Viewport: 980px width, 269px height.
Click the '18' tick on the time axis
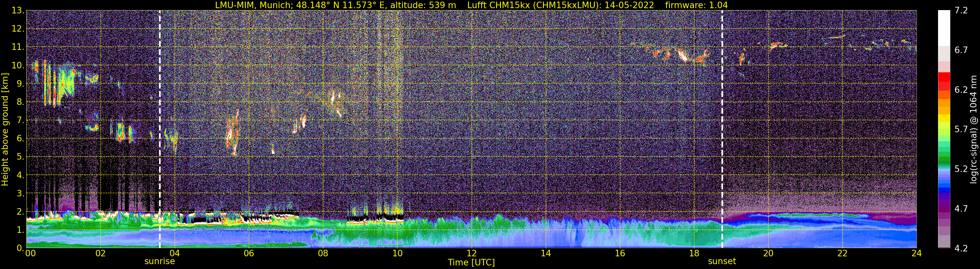[x=694, y=253]
